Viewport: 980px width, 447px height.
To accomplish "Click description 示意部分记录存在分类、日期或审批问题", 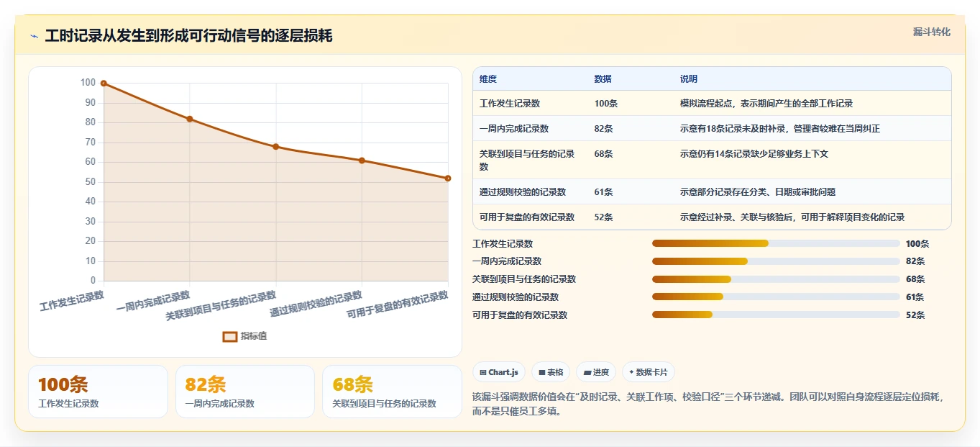I will pyautogui.click(x=758, y=192).
